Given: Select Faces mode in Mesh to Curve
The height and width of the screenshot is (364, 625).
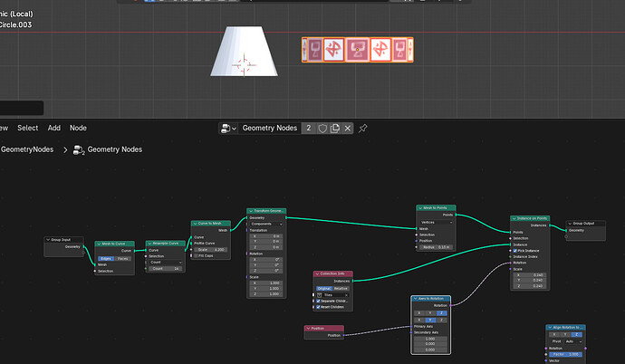Looking at the screenshot, I should point(123,258).
